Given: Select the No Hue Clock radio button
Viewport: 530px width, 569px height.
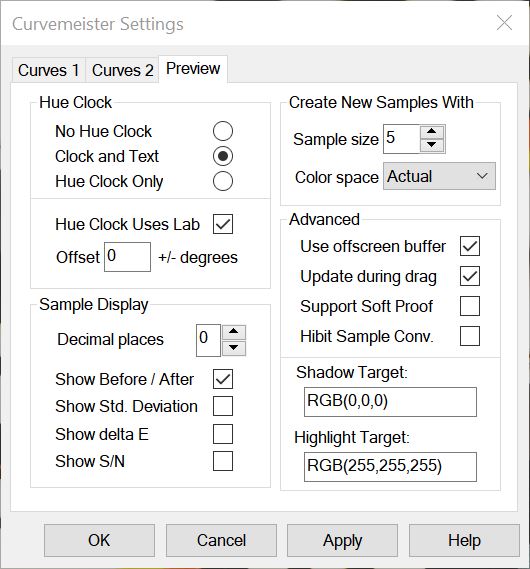Looking at the screenshot, I should point(223,131).
